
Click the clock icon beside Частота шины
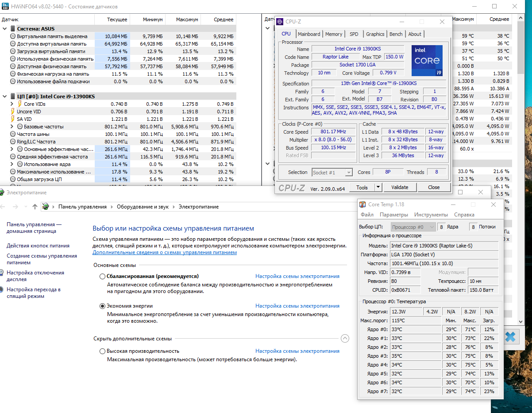click(13, 134)
